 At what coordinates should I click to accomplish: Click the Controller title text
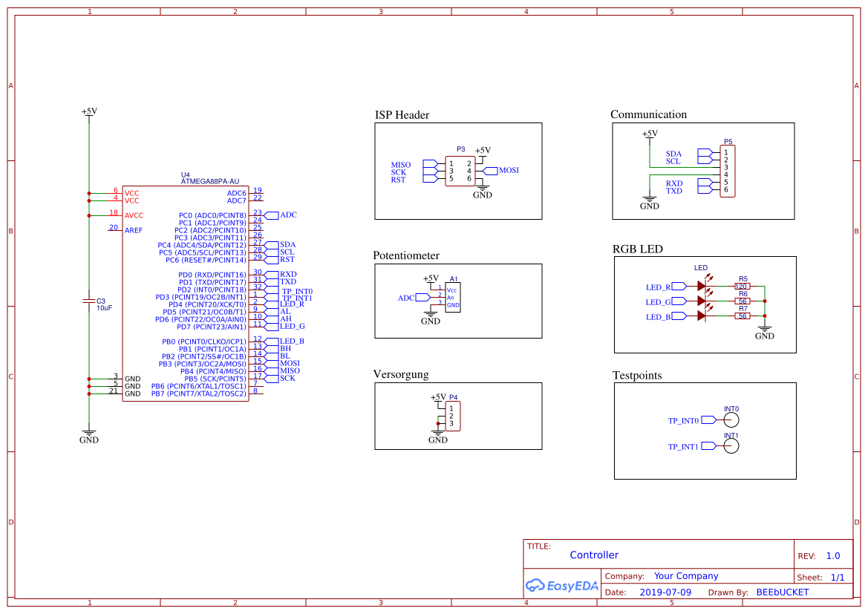pos(594,555)
